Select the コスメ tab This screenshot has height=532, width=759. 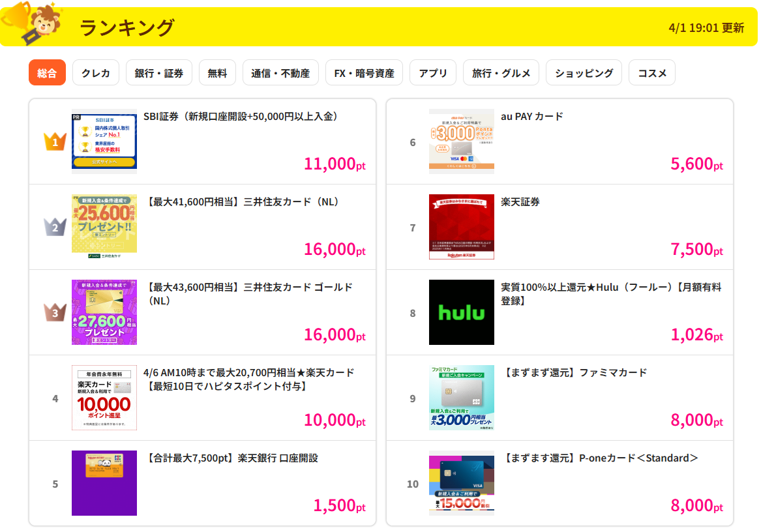pos(652,72)
